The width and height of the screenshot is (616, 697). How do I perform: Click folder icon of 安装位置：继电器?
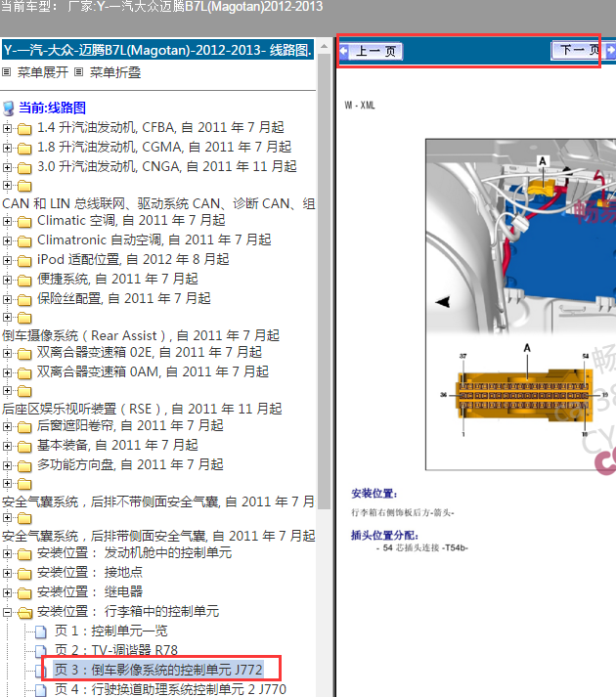24,593
